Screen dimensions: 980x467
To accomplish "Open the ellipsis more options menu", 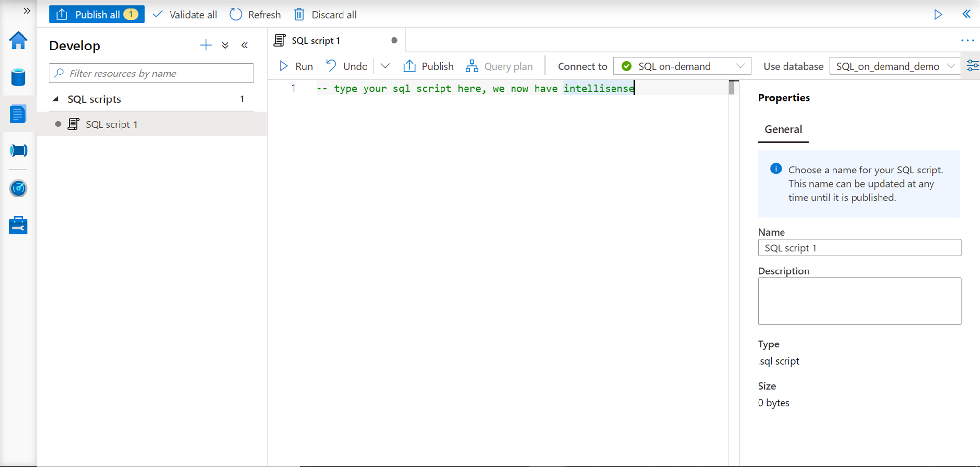I will pos(967,40).
